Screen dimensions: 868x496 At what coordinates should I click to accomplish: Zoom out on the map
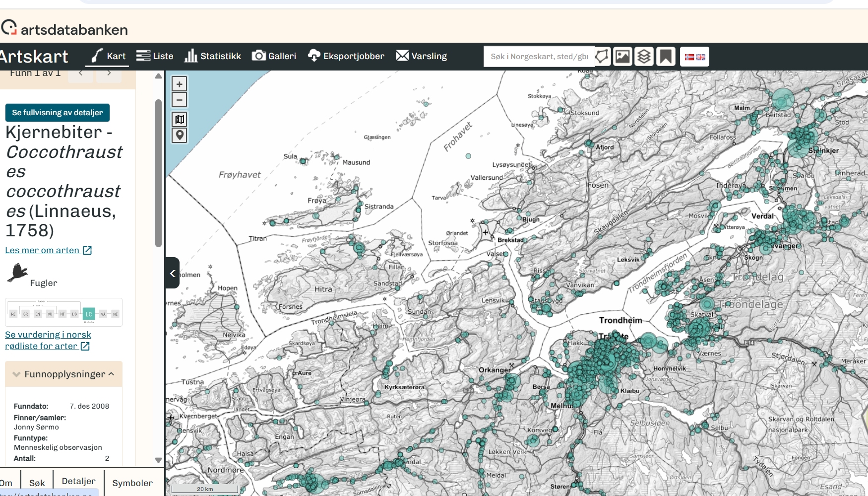(x=179, y=100)
